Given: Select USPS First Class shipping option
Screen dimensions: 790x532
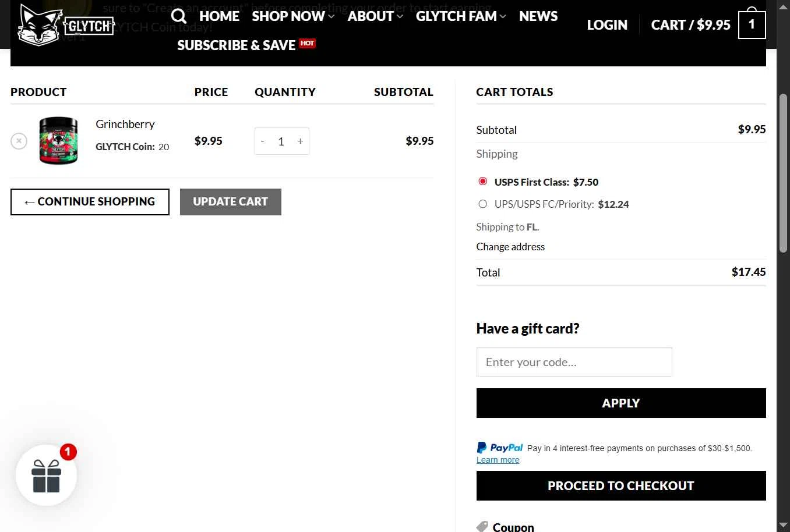Looking at the screenshot, I should [482, 182].
